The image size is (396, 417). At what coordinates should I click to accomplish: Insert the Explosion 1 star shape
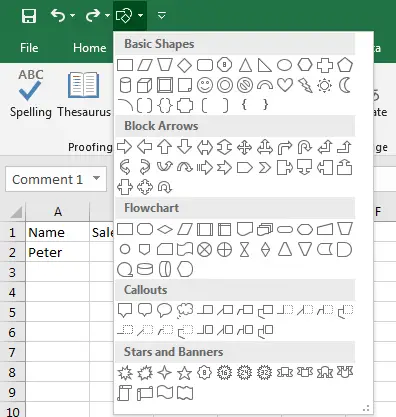[125, 373]
